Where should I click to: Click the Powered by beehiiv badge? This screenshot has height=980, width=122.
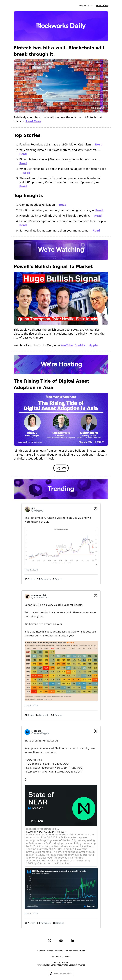tap(61, 973)
